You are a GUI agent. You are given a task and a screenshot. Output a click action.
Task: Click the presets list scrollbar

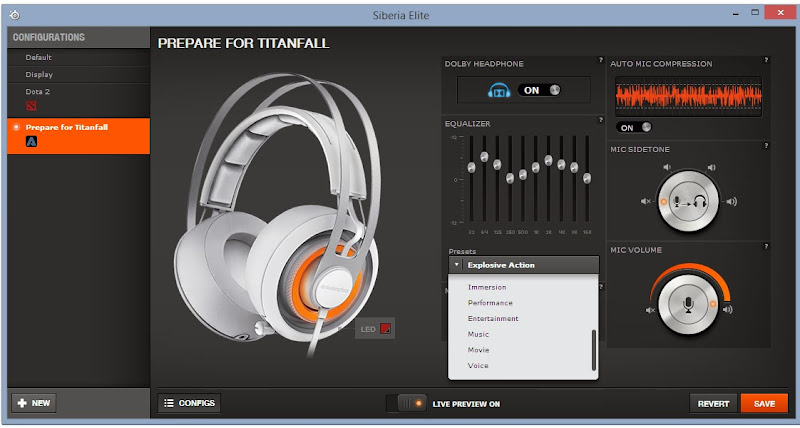coord(593,350)
